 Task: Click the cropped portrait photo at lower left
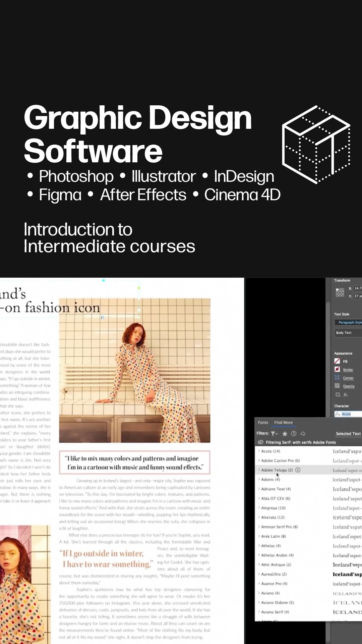tap(25, 584)
